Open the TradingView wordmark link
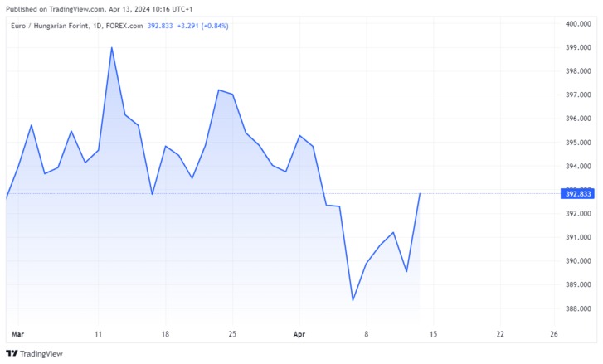This screenshot has height=364, width=603. 43,353
